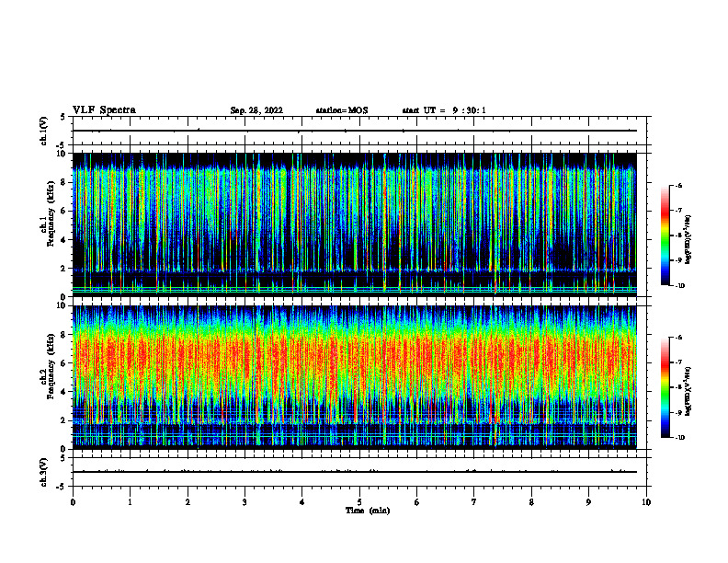
Task: Click the ch.2 frequency tick label "8"
Action: coord(63,335)
